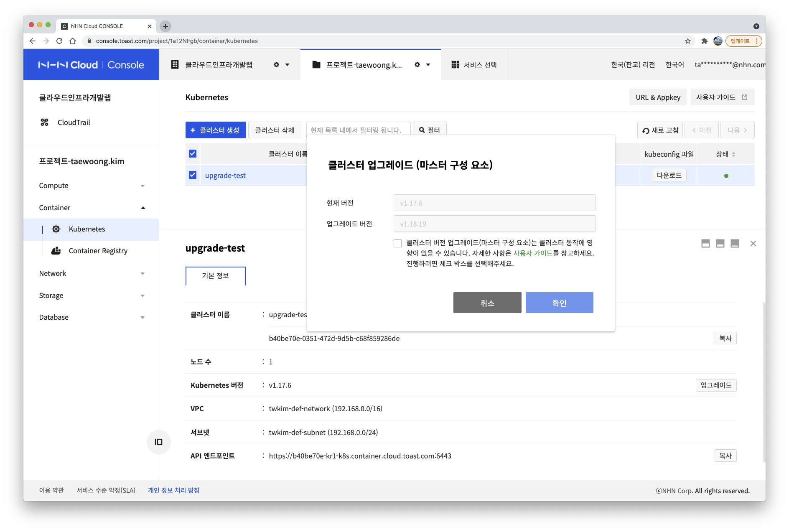
Task: Click the browser forward arrow
Action: tap(46, 41)
